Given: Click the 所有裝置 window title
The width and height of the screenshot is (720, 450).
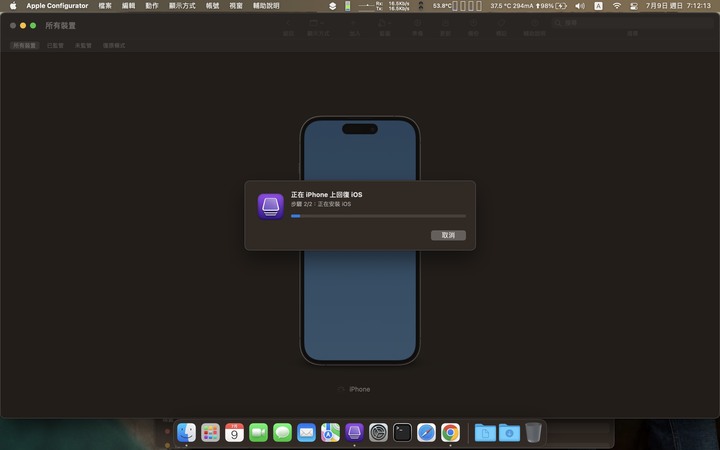Looking at the screenshot, I should click(60, 25).
